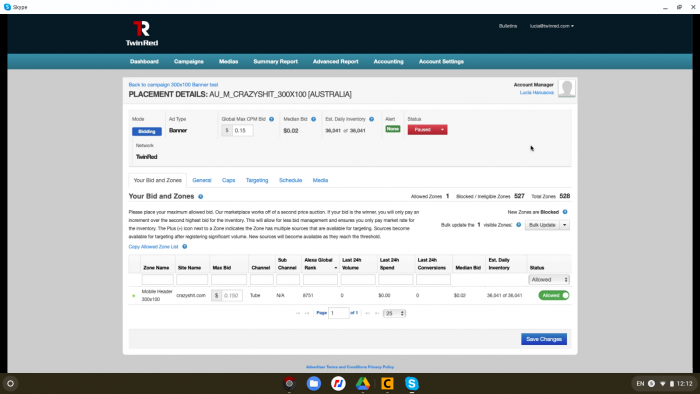Open the Skype icon in the taskbar

point(412,383)
